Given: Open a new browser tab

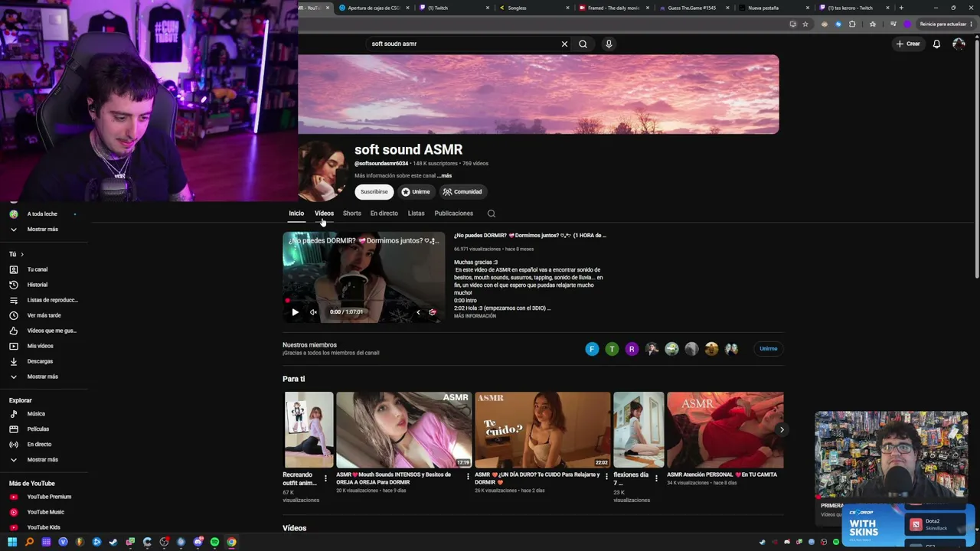Looking at the screenshot, I should [901, 8].
